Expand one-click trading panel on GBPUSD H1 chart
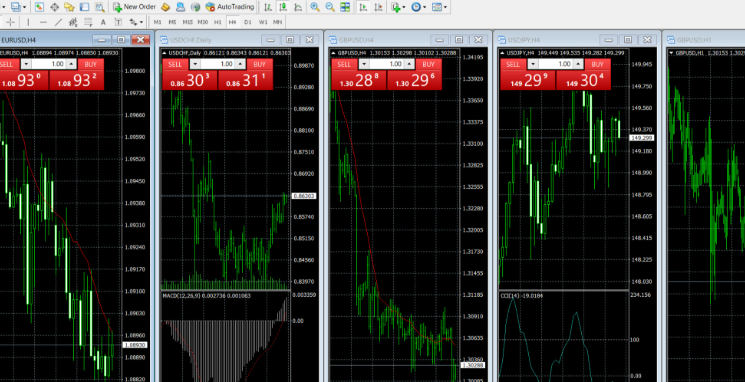Image resolution: width=745 pixels, height=382 pixels. tap(672, 53)
